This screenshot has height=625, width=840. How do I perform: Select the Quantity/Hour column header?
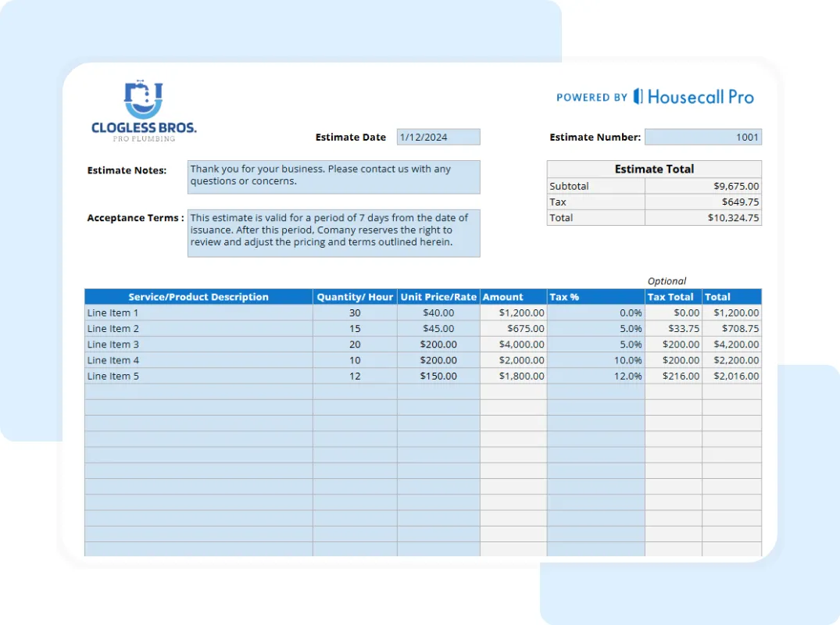coord(355,297)
